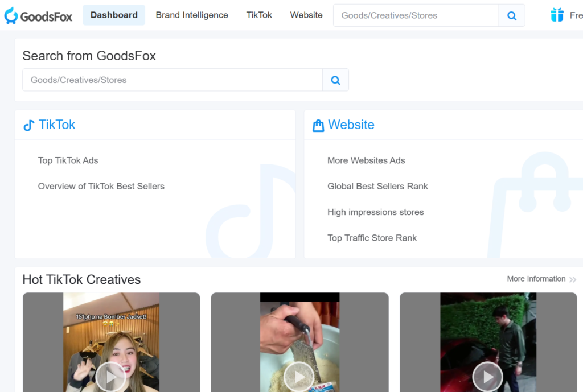Open Global Best Sellers Rank link

[x=377, y=186]
